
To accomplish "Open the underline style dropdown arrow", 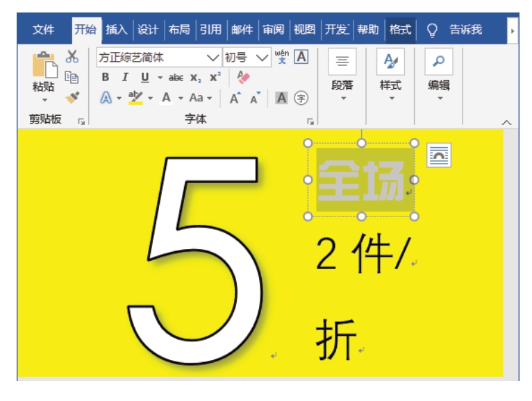I will [160, 78].
